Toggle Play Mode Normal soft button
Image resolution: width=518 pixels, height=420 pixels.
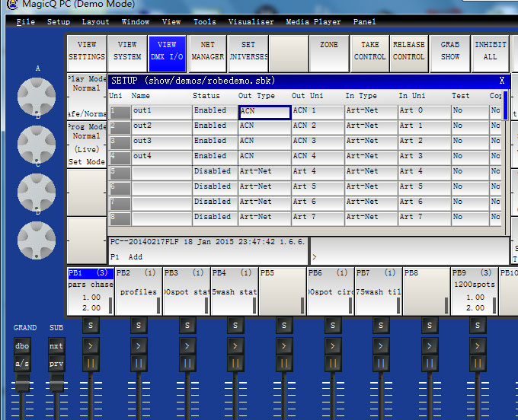pos(87,96)
